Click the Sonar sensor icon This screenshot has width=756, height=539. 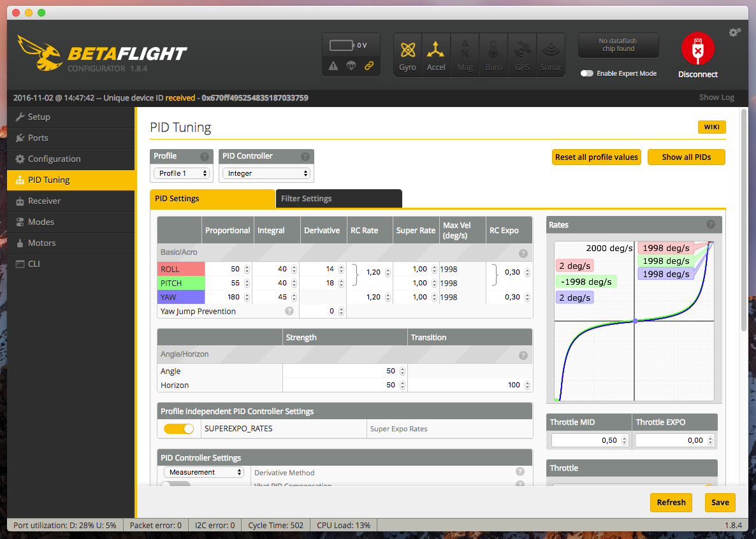pyautogui.click(x=551, y=55)
